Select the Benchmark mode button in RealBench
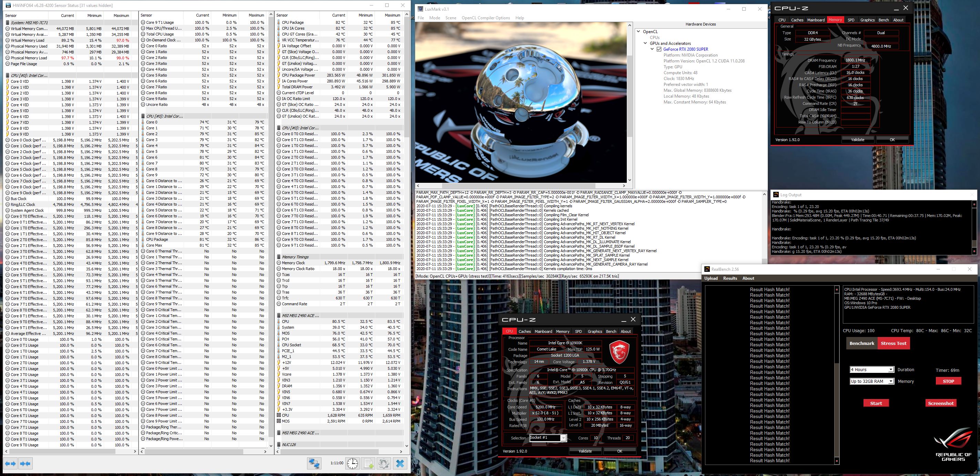The height and width of the screenshot is (476, 980). pos(862,344)
